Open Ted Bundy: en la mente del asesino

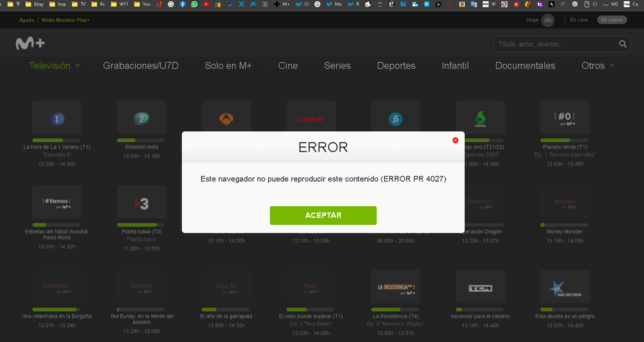point(142,319)
